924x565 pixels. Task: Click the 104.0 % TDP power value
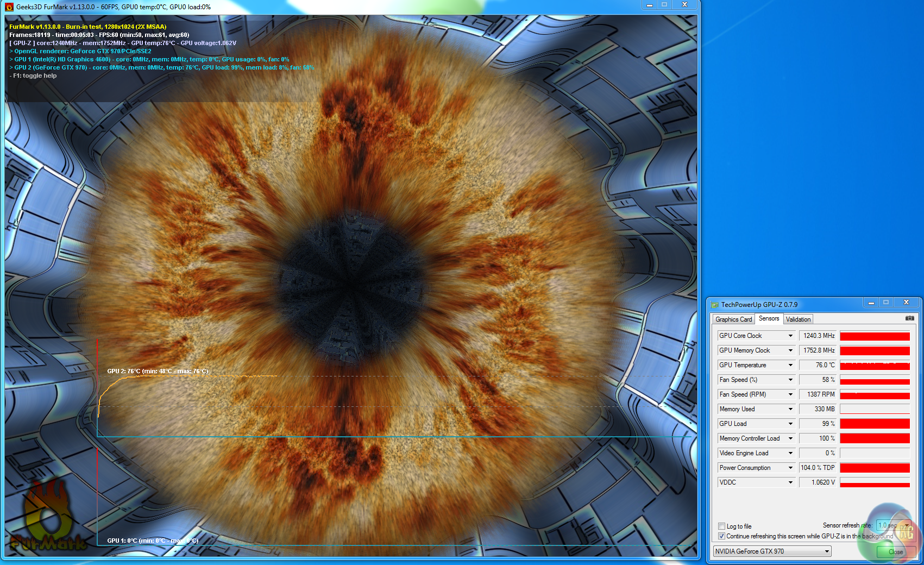[818, 468]
